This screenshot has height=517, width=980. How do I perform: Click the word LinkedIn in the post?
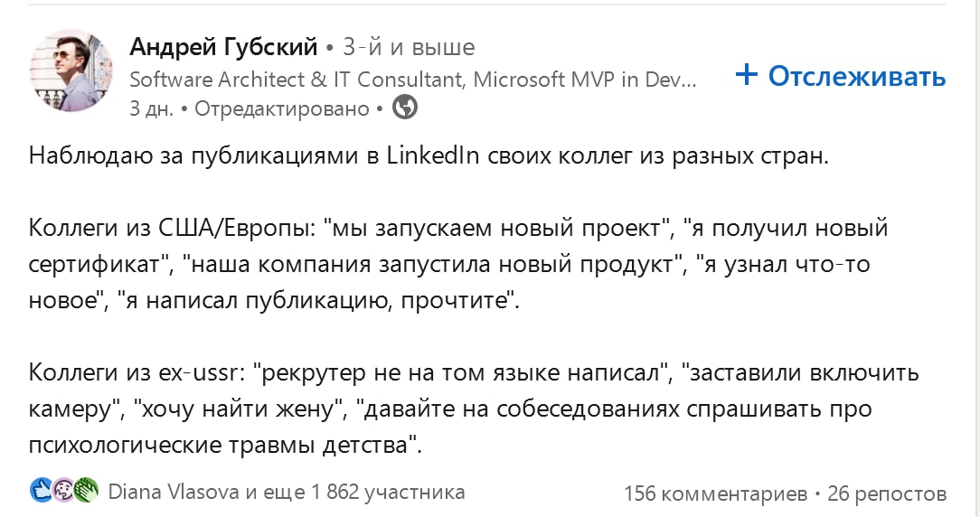pos(432,155)
